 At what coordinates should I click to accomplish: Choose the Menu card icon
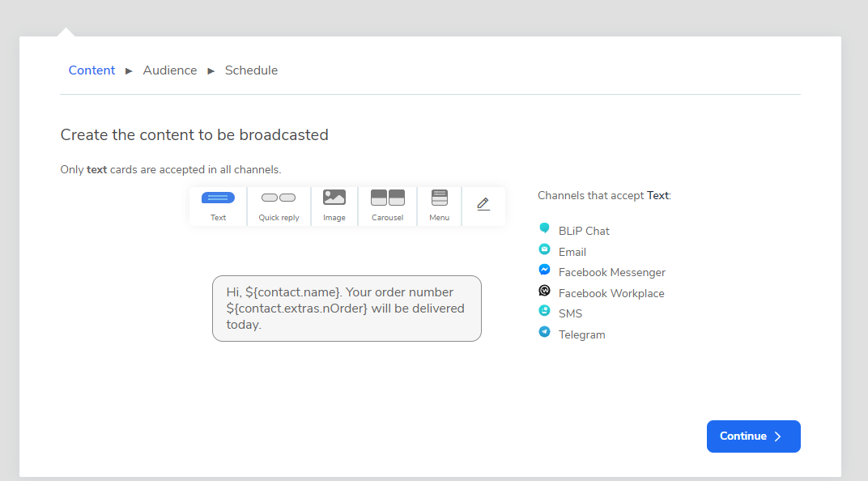(440, 198)
